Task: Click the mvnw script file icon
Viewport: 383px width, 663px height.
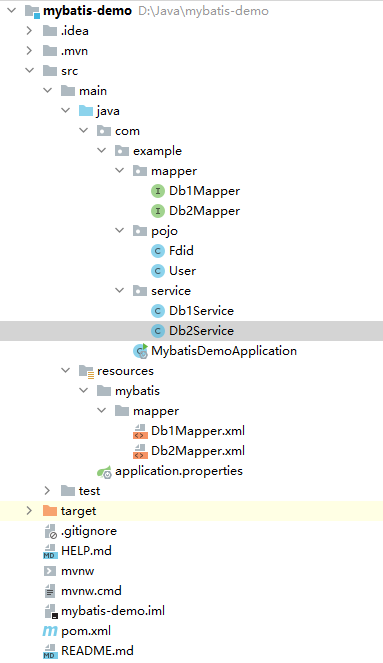Action: (x=50, y=571)
